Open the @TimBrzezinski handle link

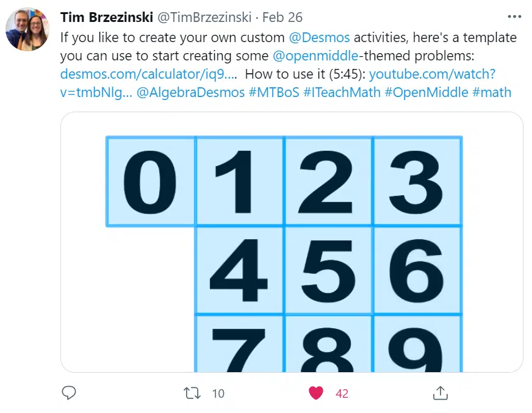(204, 17)
